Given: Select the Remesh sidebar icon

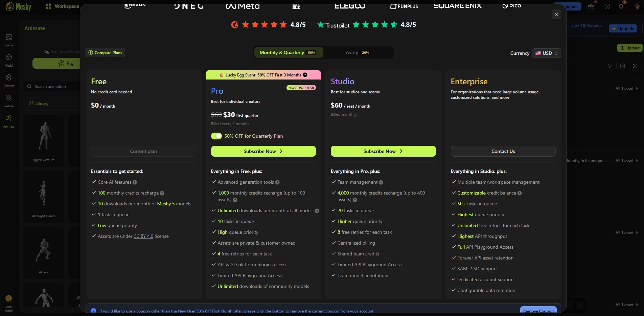Looking at the screenshot, I should (9, 80).
